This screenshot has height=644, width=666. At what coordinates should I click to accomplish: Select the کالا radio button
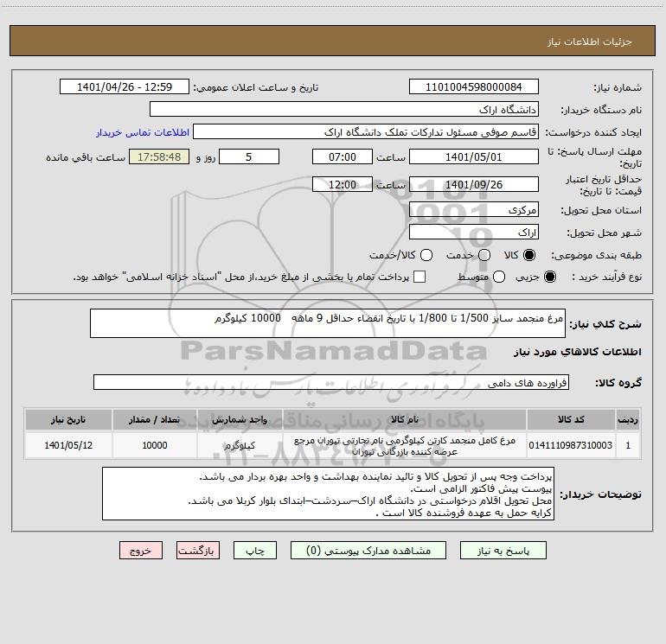(x=529, y=255)
